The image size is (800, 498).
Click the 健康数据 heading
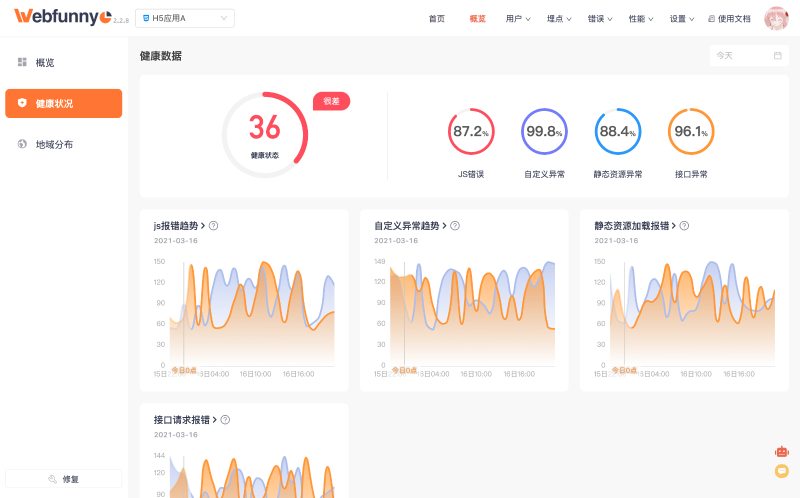click(x=161, y=56)
